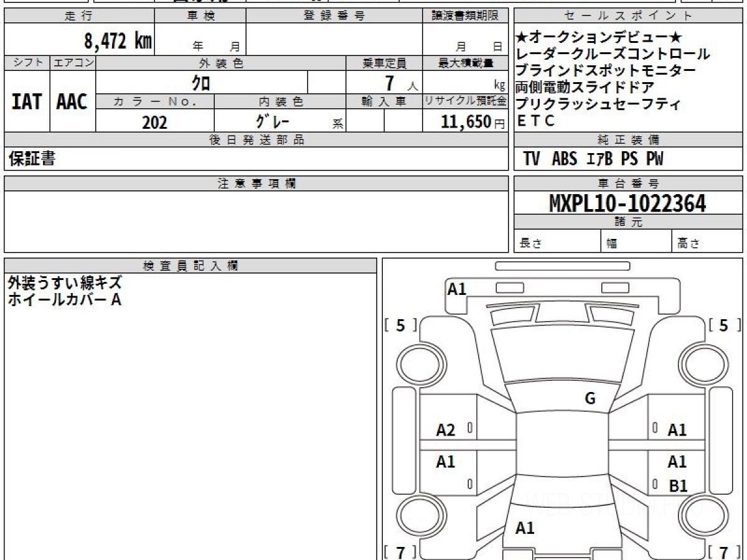This screenshot has height=560, width=747.
Task: Select TV in the equipment row
Action: tap(531, 159)
